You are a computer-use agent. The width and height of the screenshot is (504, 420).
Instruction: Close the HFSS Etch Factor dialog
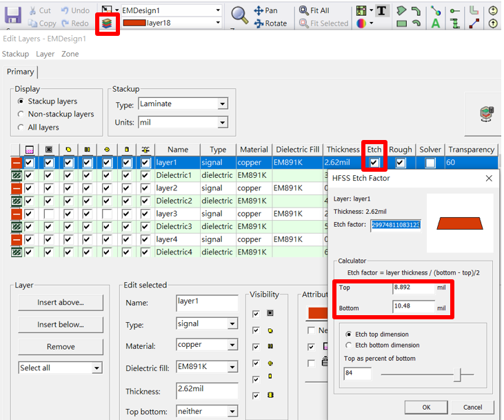489,178
